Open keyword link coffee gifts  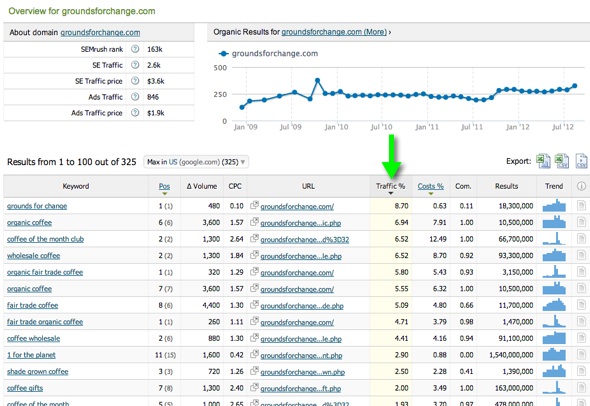click(x=25, y=388)
